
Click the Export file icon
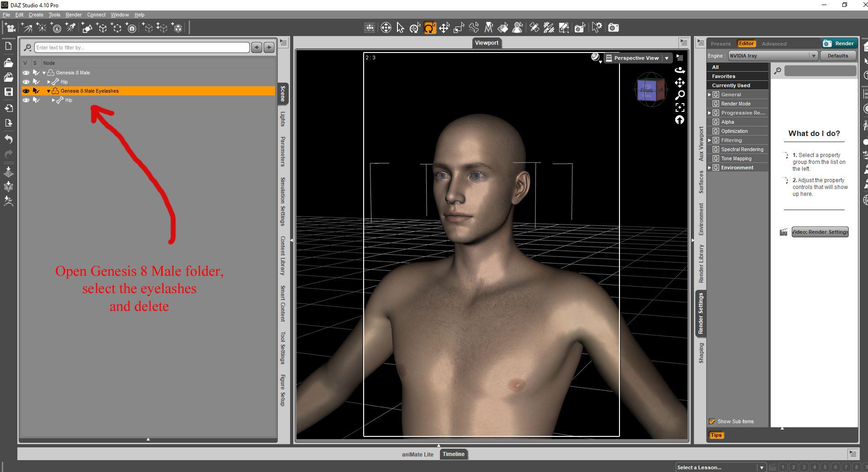tap(8, 123)
